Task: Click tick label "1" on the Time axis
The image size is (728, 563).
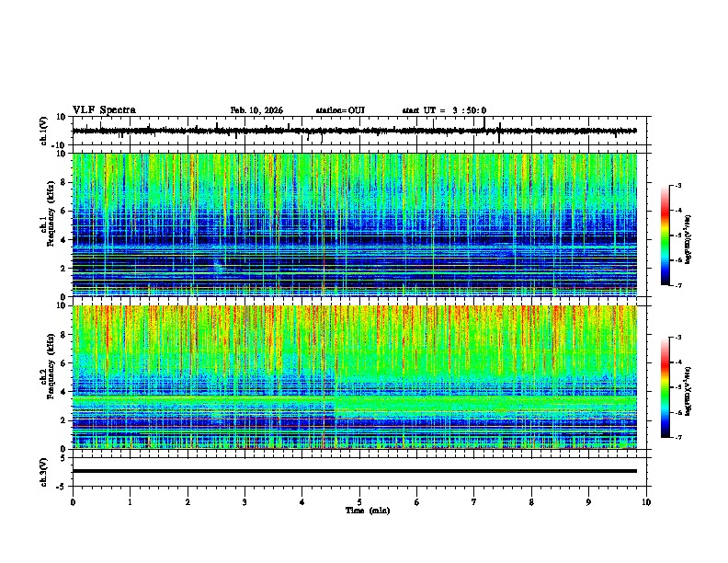Action: pos(130,502)
